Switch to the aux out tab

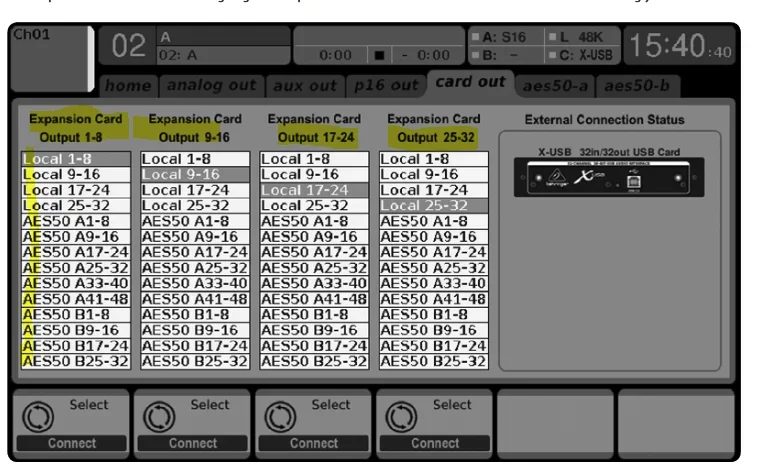(305, 86)
